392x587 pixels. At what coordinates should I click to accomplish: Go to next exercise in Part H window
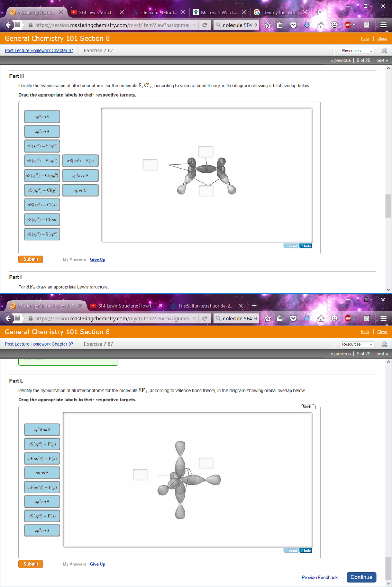382,60
